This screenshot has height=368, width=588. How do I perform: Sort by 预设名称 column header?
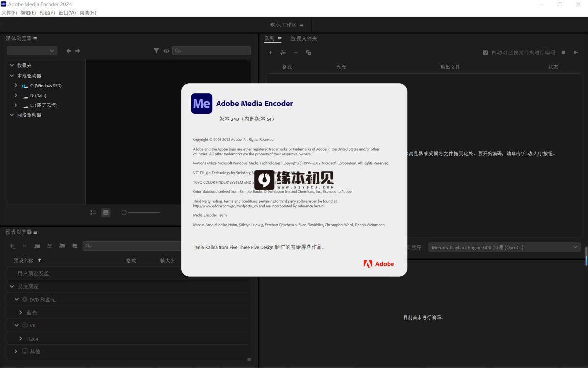click(x=24, y=260)
